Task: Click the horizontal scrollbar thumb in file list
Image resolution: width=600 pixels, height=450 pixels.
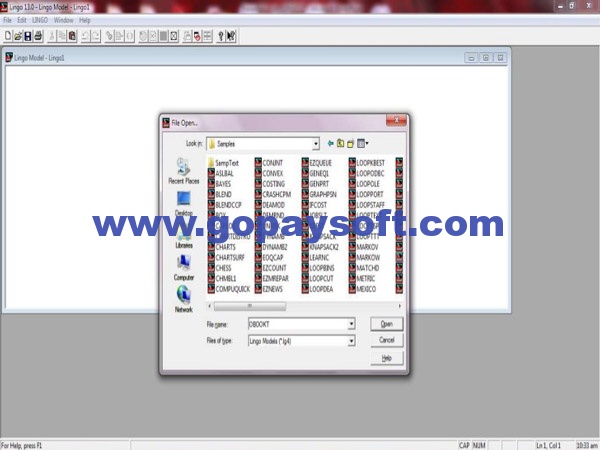Action: (x=249, y=306)
